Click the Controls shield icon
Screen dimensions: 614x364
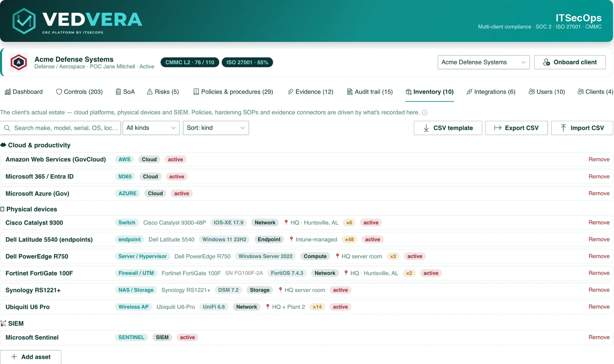59,92
